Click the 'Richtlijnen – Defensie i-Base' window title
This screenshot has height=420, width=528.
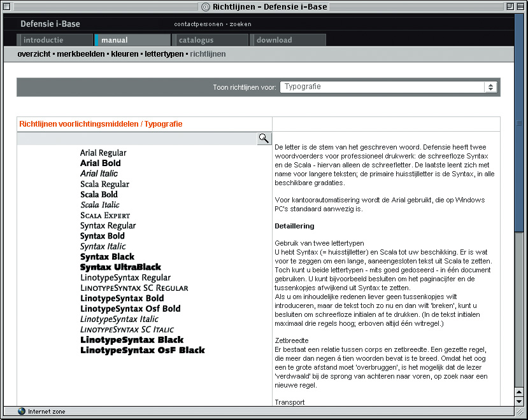point(269,7)
